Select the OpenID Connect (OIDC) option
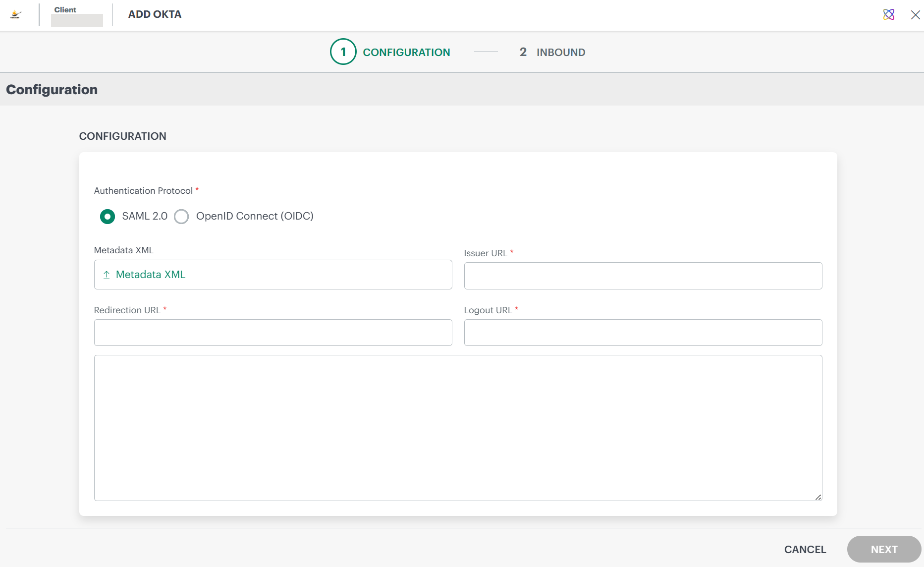Image resolution: width=924 pixels, height=567 pixels. coord(181,217)
